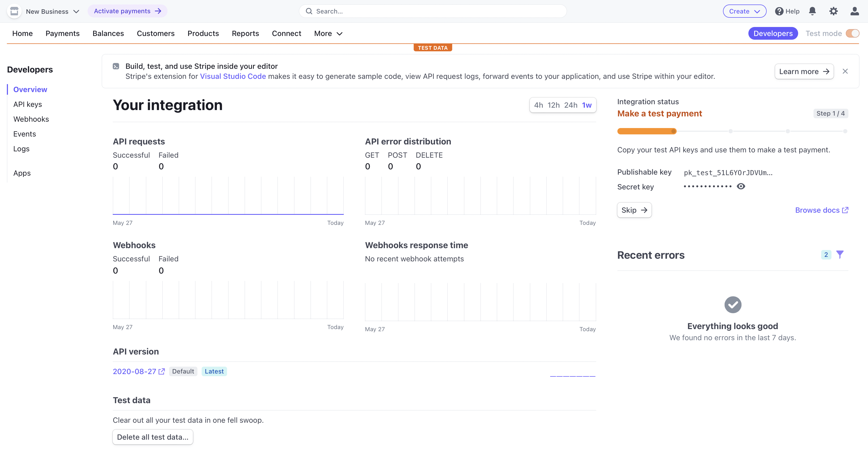
Task: Open external link icon next to 2020-08-27
Action: coord(162,371)
